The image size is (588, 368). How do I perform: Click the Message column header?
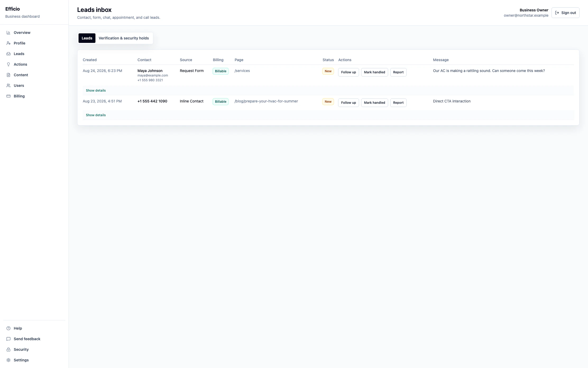click(x=441, y=60)
